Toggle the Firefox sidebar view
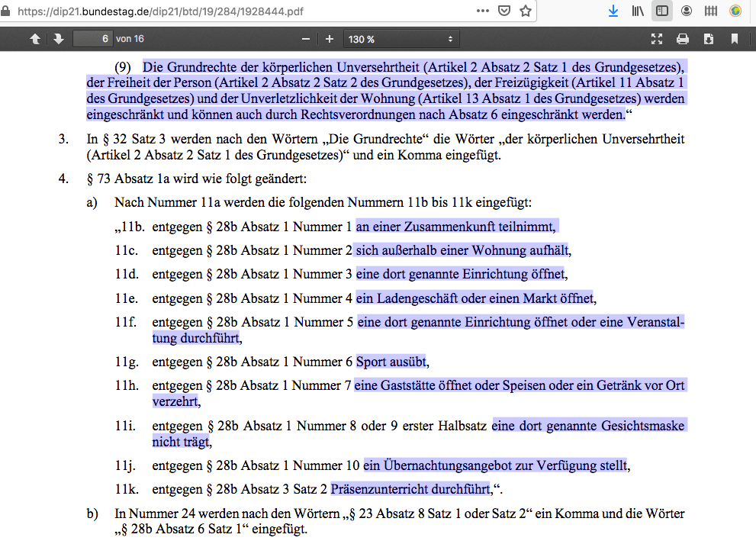 (x=662, y=11)
